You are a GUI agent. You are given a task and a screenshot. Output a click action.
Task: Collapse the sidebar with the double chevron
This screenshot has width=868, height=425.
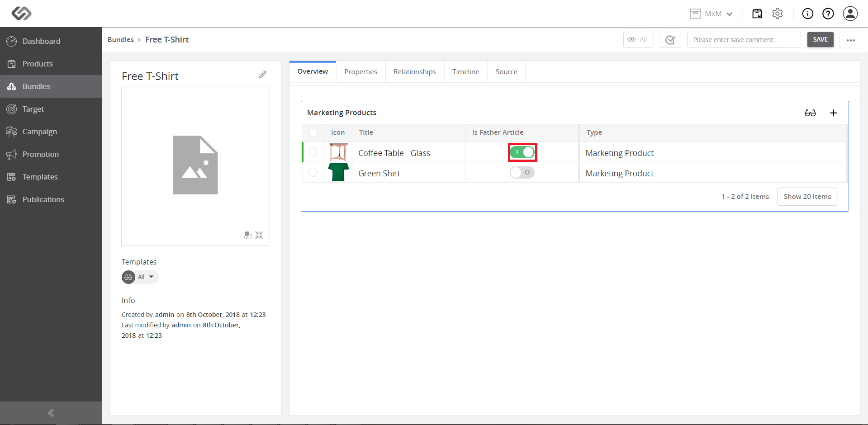[x=51, y=413]
